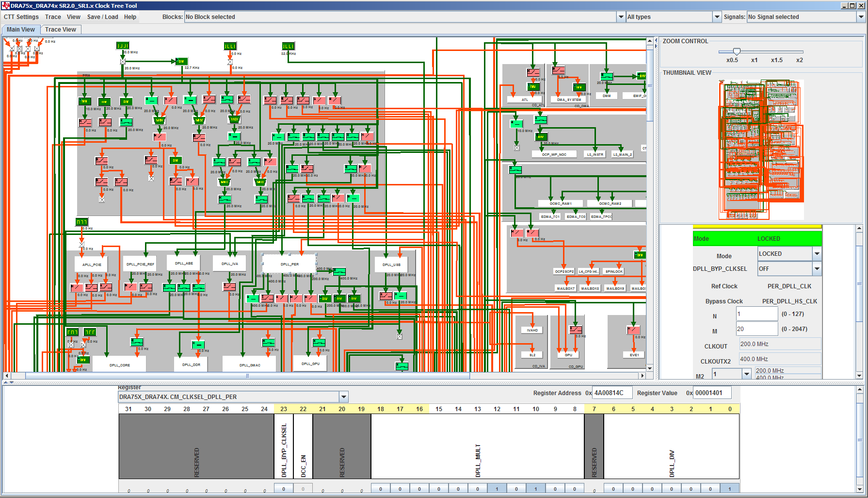Select the DPLL_ABE block
Viewport: 868px width, 498px height.
[x=184, y=263]
